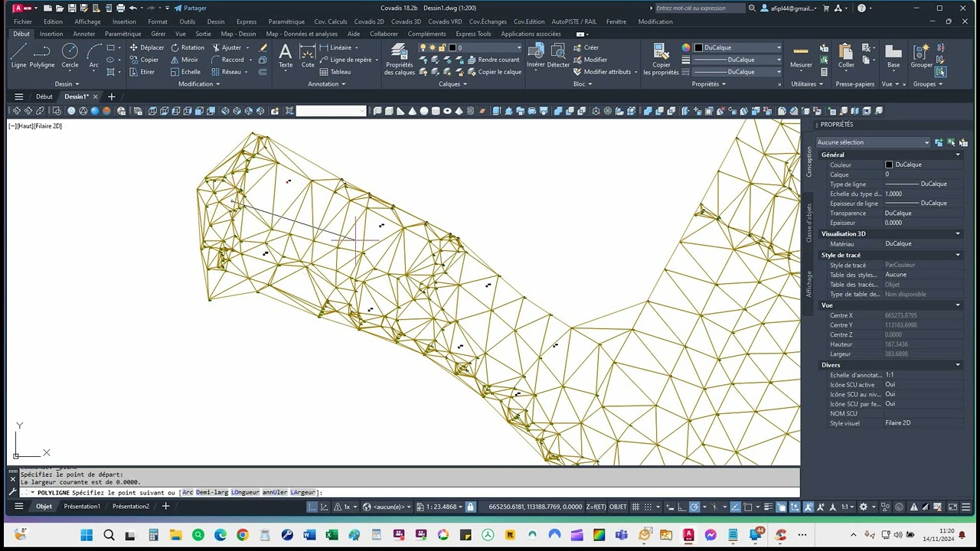This screenshot has width=980, height=551.
Task: Select the Texte annotation tool
Action: 286,56
